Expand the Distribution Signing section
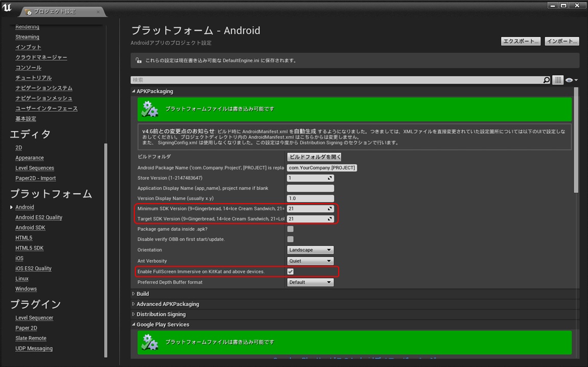 [x=133, y=314]
